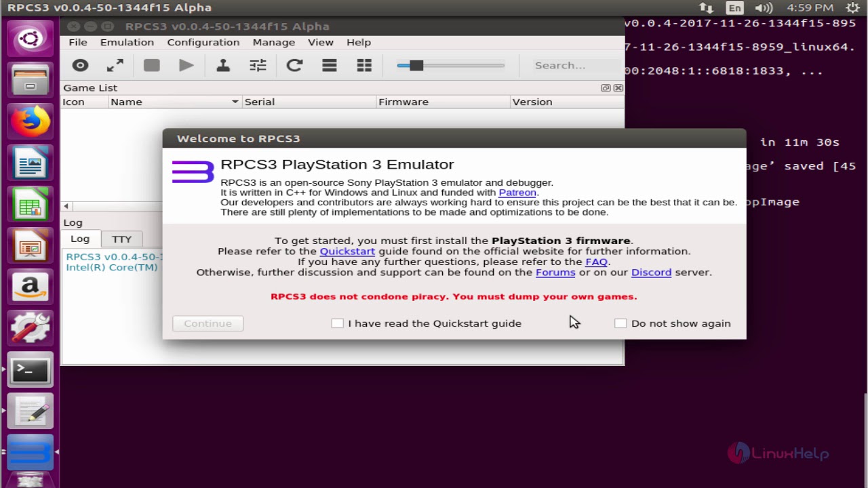Viewport: 868px width, 488px height.
Task: Sort game list by Version column
Action: pyautogui.click(x=567, y=102)
